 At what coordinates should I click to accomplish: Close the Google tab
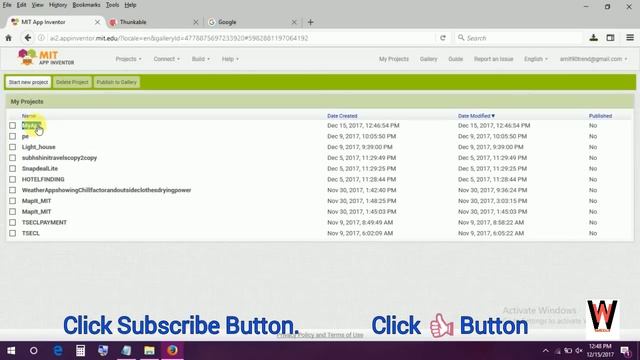point(294,22)
